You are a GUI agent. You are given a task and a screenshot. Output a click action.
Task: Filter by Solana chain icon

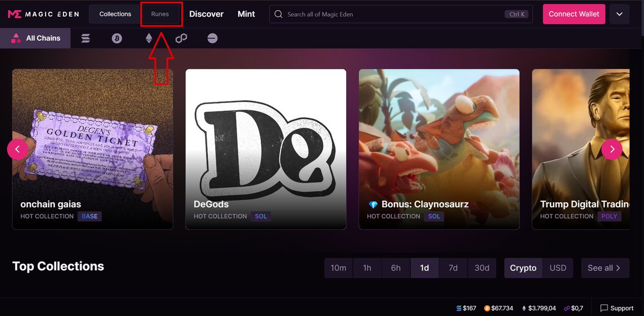click(x=85, y=38)
